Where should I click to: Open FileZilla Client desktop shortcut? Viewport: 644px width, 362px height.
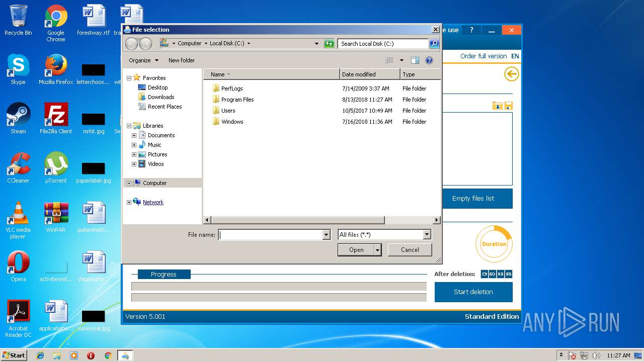56,119
